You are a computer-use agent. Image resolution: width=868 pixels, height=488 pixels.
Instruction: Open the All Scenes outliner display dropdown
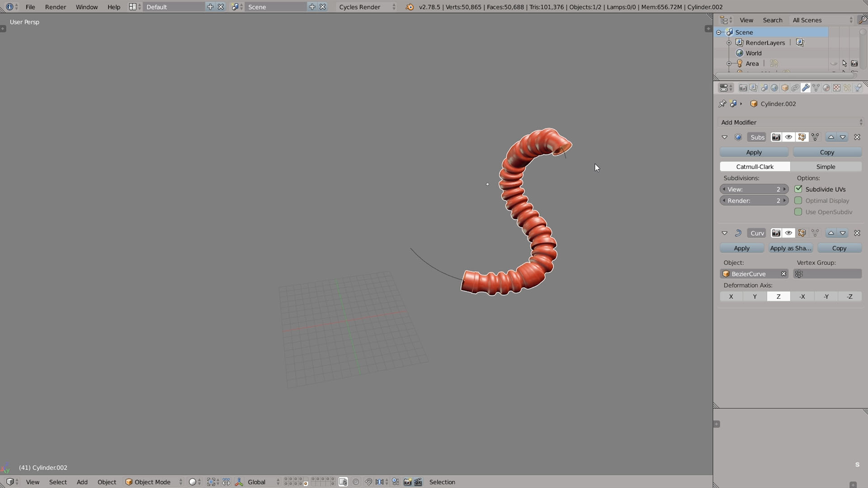(x=822, y=20)
